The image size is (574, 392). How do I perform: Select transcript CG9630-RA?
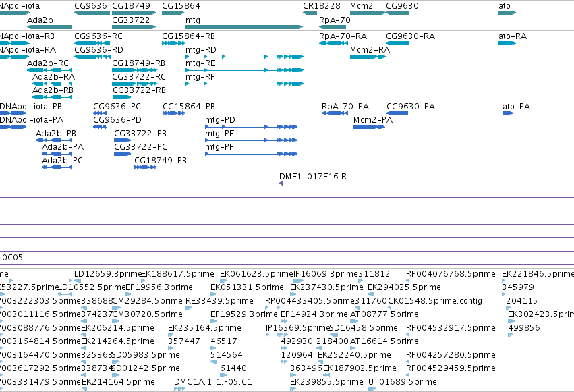click(397, 43)
